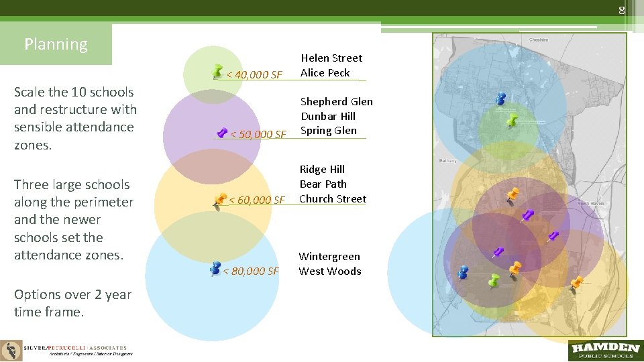The height and width of the screenshot is (362, 644).
Task: Click the Hamden Public Schools logo
Action: 606,351
